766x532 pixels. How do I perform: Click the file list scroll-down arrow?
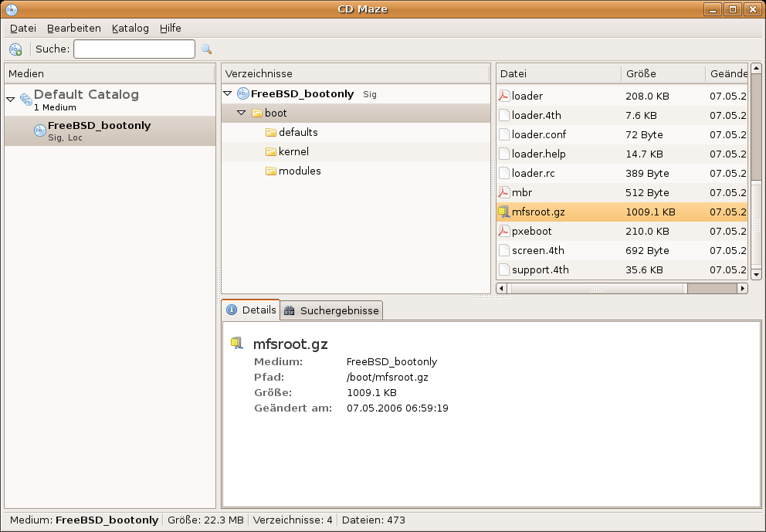756,274
